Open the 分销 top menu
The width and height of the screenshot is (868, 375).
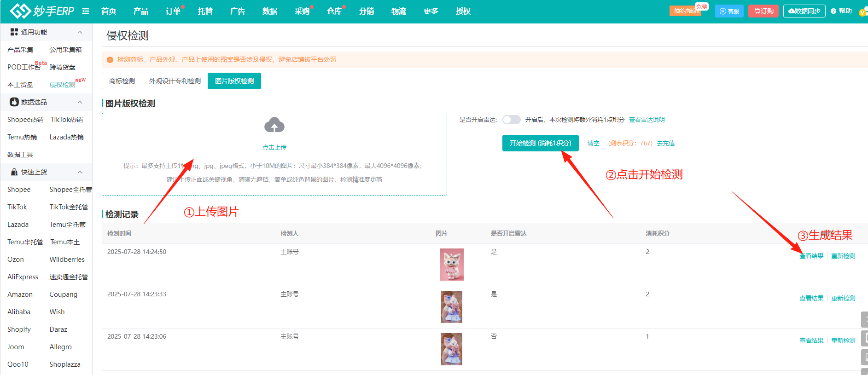pyautogui.click(x=367, y=11)
